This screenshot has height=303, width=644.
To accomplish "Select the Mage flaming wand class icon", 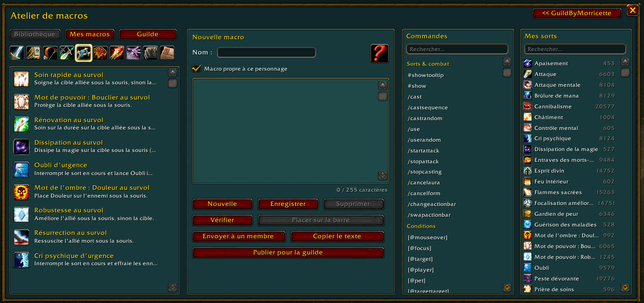I will tap(117, 52).
